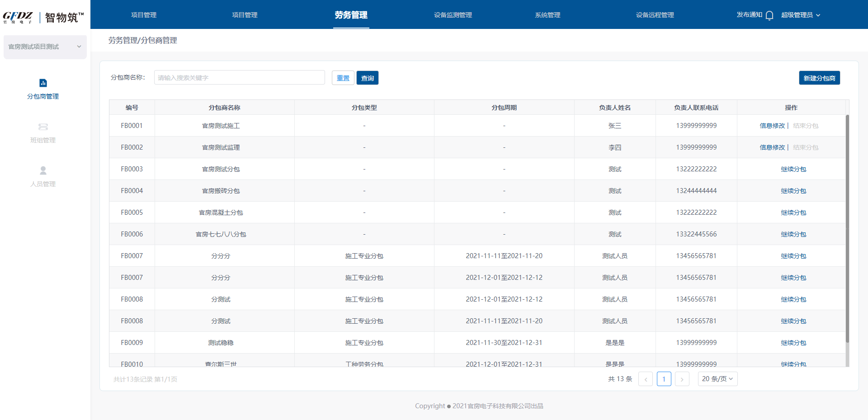
Task: Click the 编号 column header
Action: [x=132, y=108]
